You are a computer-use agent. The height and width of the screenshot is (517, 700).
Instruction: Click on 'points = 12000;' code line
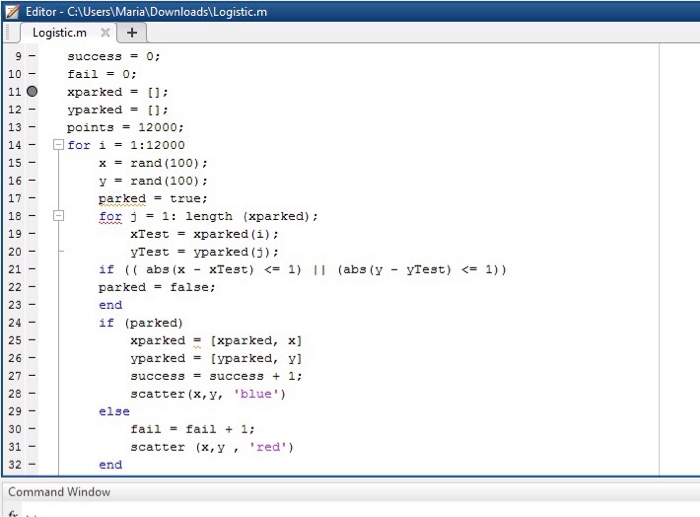pos(125,127)
